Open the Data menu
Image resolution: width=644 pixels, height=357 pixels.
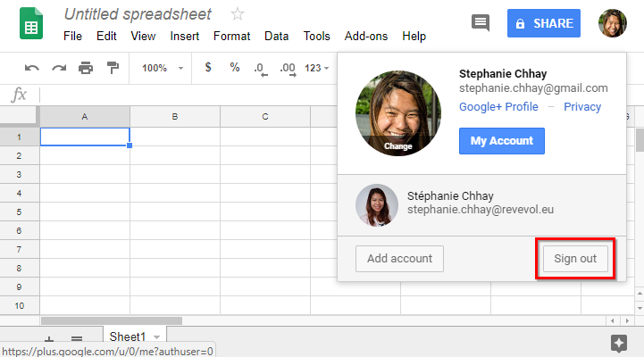click(x=276, y=36)
